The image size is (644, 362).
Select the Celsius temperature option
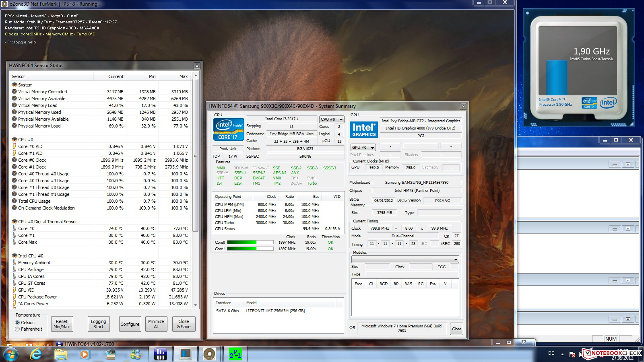(18, 323)
